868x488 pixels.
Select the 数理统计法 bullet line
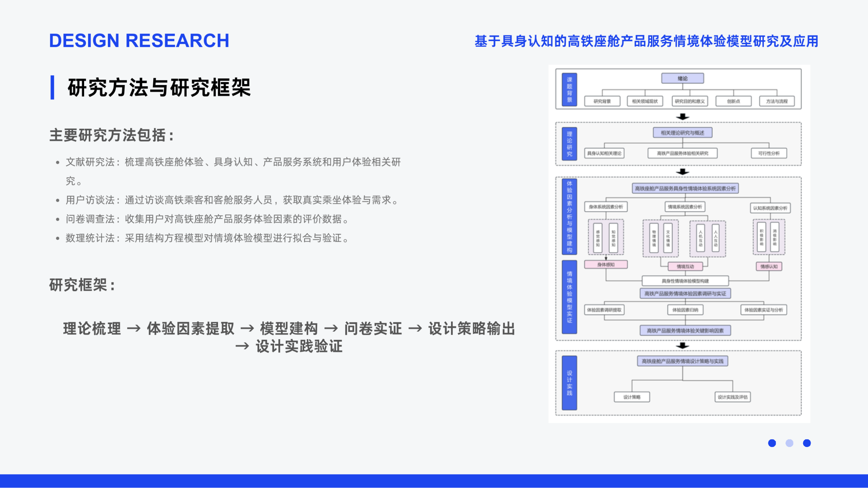(203, 238)
